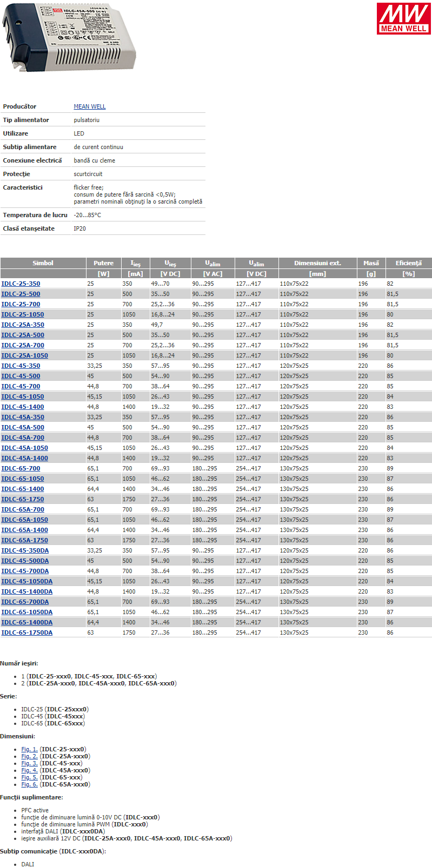This screenshot has width=432, height=868.
Task: Select the 'PFC active' list item
Action: (35, 810)
